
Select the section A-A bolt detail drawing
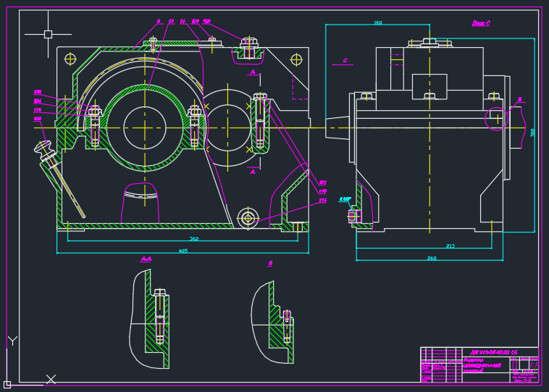tap(152, 319)
